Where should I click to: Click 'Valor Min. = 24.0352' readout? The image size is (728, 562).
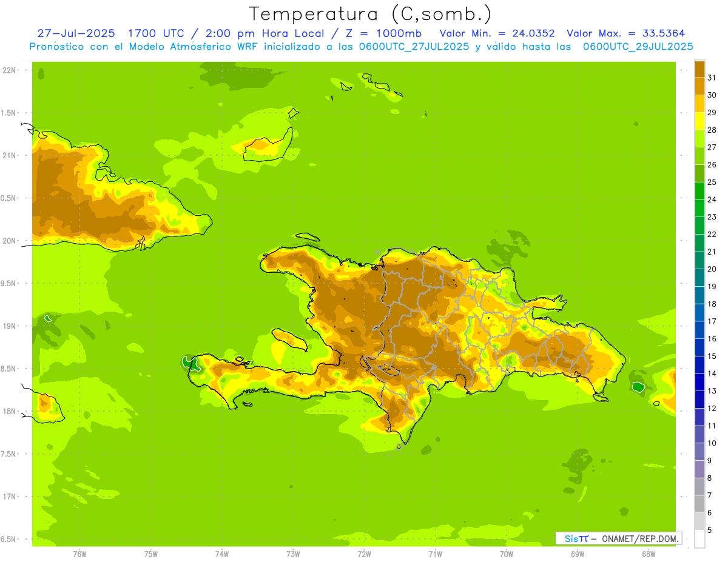coord(497,33)
